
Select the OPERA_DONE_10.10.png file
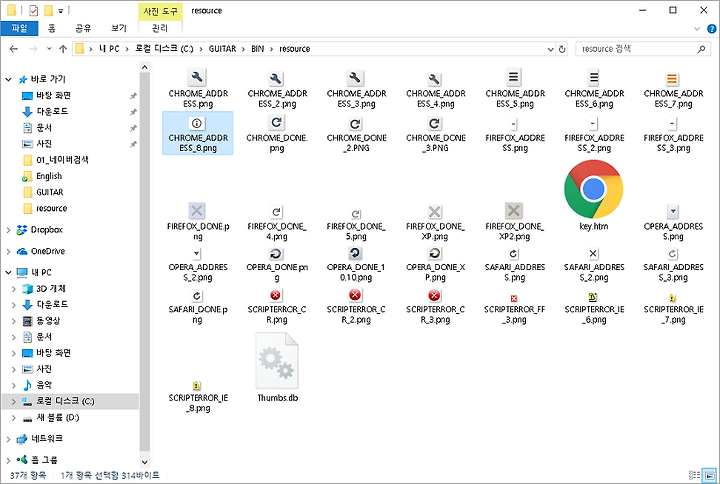click(x=356, y=264)
